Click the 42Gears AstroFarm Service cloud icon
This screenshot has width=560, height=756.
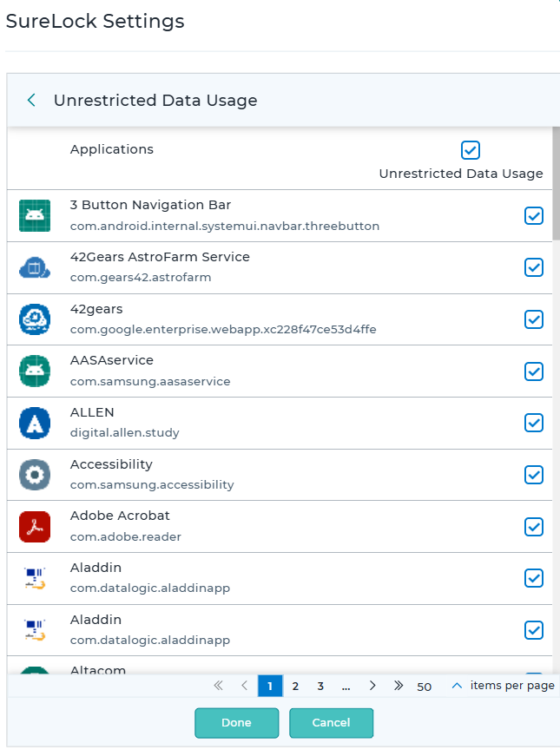(x=35, y=267)
